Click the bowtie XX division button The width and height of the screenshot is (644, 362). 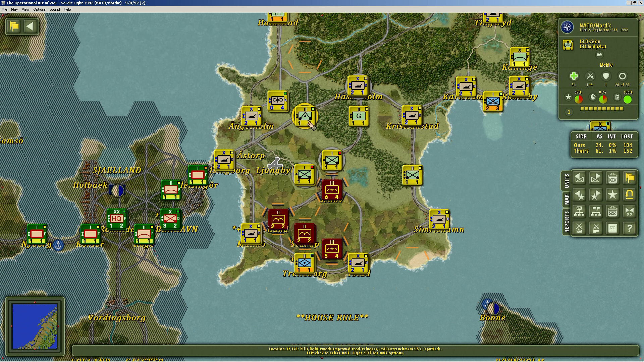[630, 212]
